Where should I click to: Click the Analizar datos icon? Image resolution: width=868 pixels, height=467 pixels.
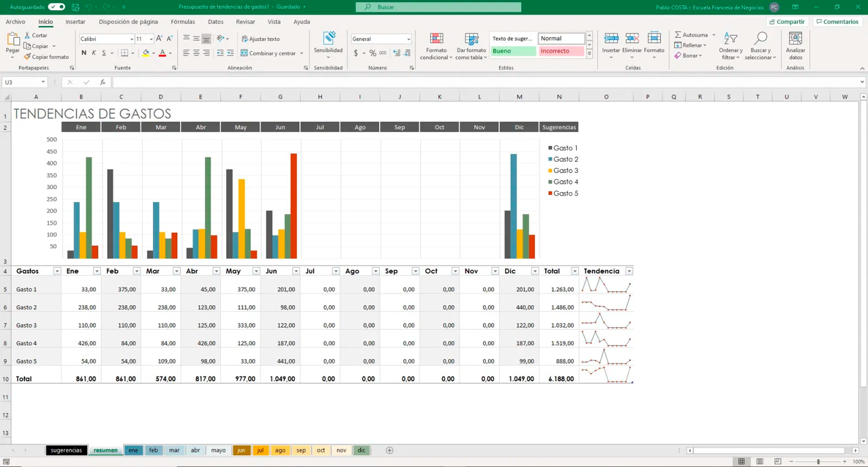click(x=795, y=38)
